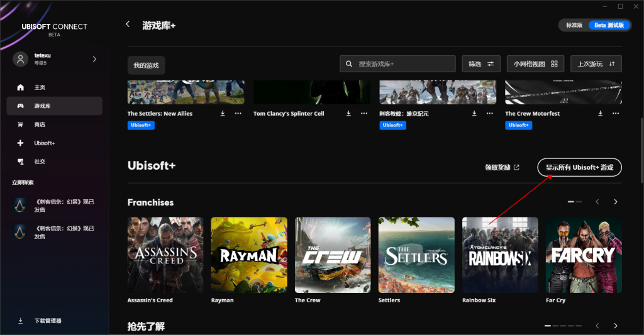Screen dimensions: 644x335
Task: Open more options for The Crew Motorfest
Action: tap(616, 113)
